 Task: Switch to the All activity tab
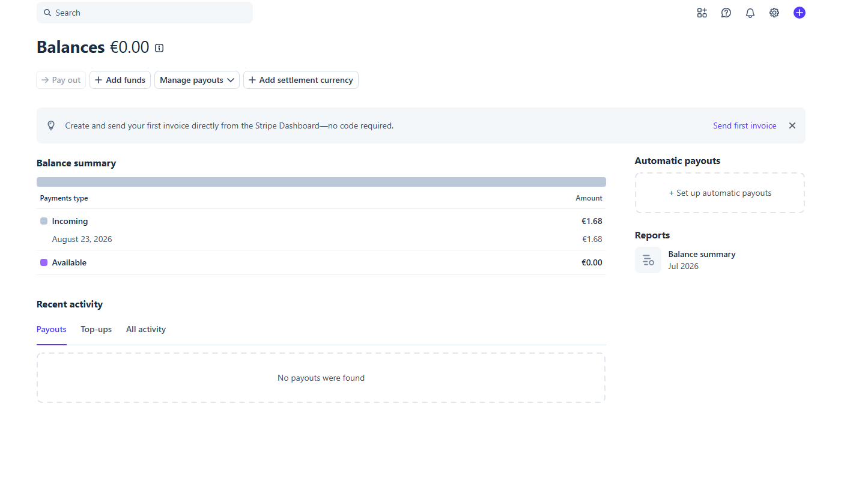click(146, 330)
